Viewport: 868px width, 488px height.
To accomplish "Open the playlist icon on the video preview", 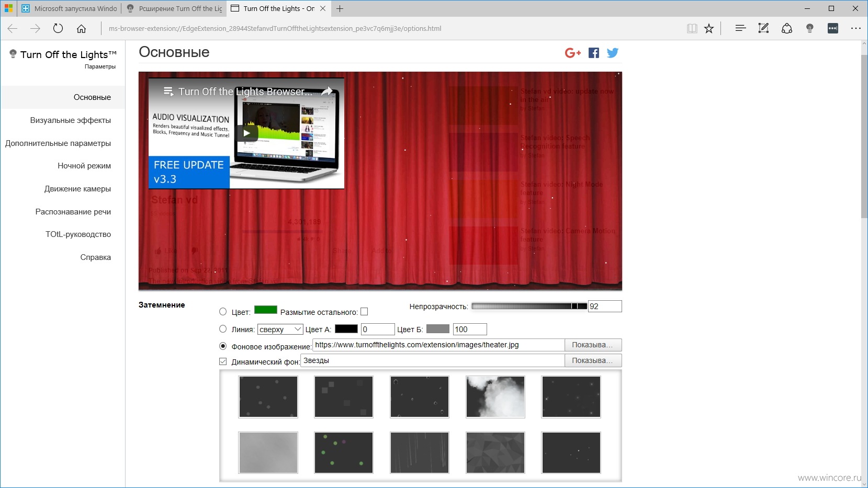I will tap(168, 92).
